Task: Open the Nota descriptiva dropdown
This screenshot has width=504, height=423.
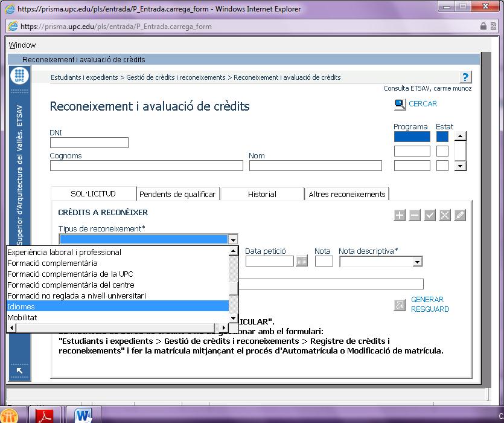Action: [417, 262]
